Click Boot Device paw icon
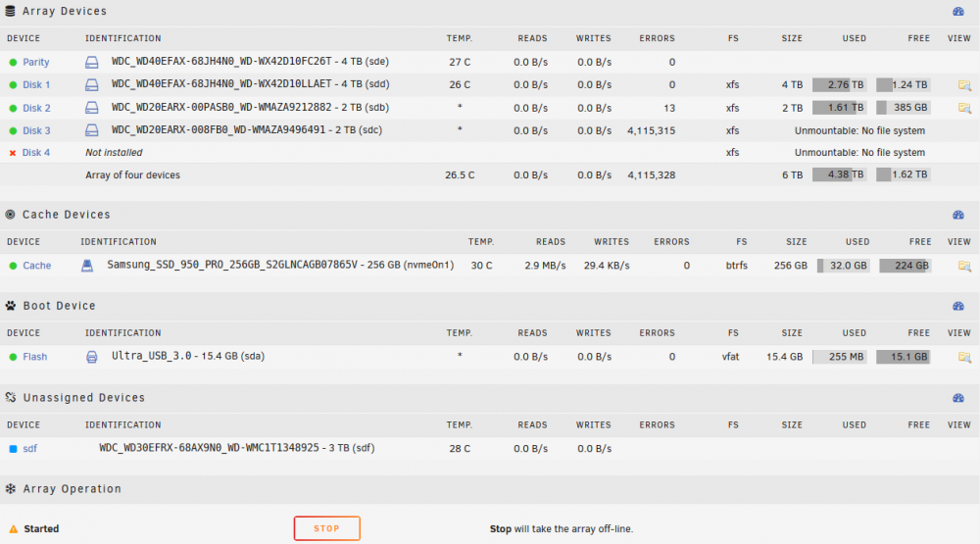The height and width of the screenshot is (544, 980). pyautogui.click(x=10, y=306)
